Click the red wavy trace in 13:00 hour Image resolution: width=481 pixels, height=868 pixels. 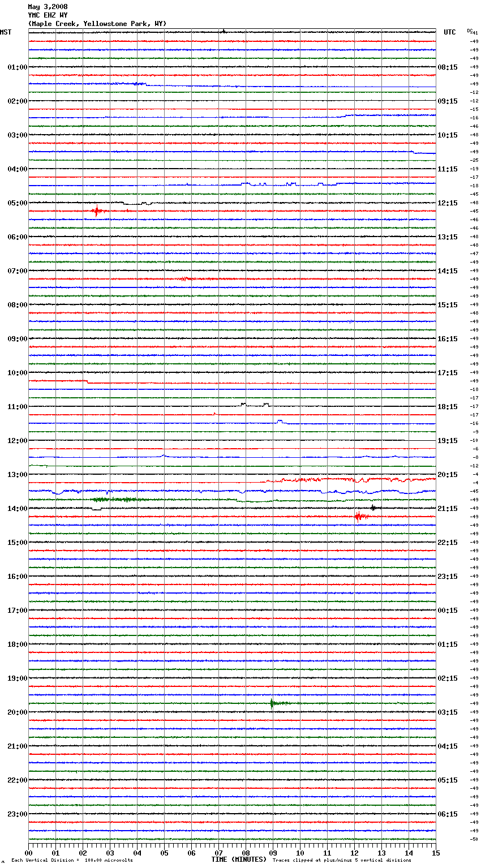pyautogui.click(x=348, y=480)
